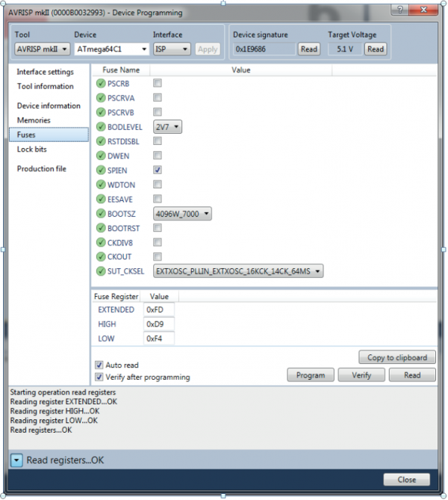Click the green check icon next to SPIEN

point(101,170)
